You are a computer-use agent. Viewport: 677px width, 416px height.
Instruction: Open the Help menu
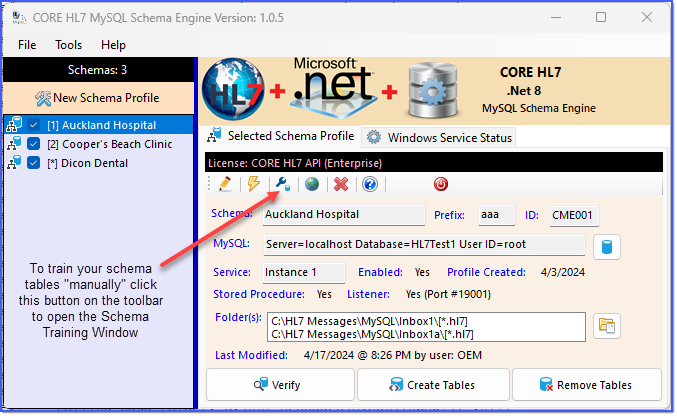point(113,45)
